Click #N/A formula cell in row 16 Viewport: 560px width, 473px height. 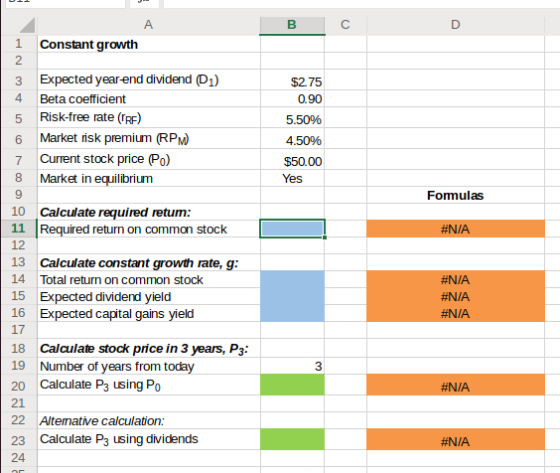455,313
